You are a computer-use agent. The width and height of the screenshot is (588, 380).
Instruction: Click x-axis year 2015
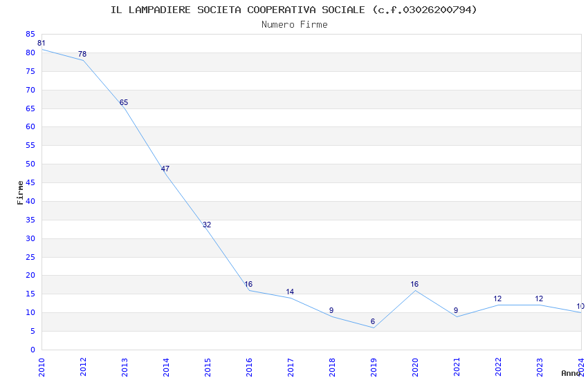pos(208,367)
